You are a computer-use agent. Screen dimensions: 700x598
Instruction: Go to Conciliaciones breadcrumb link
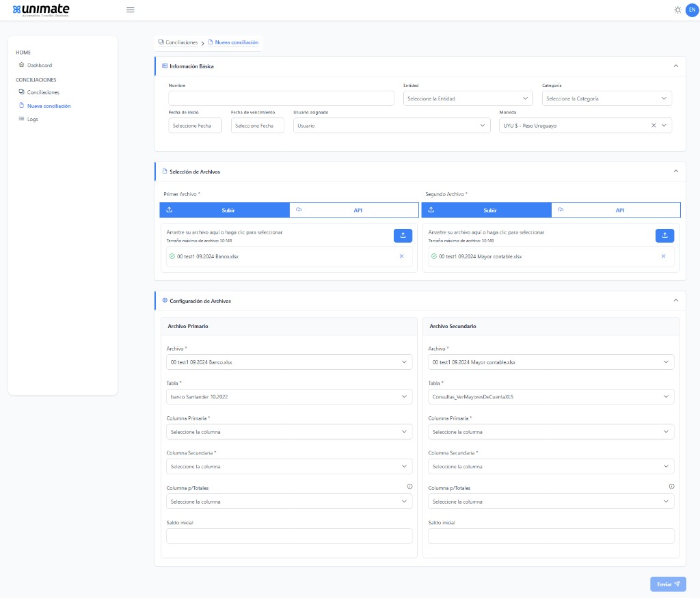(x=178, y=42)
